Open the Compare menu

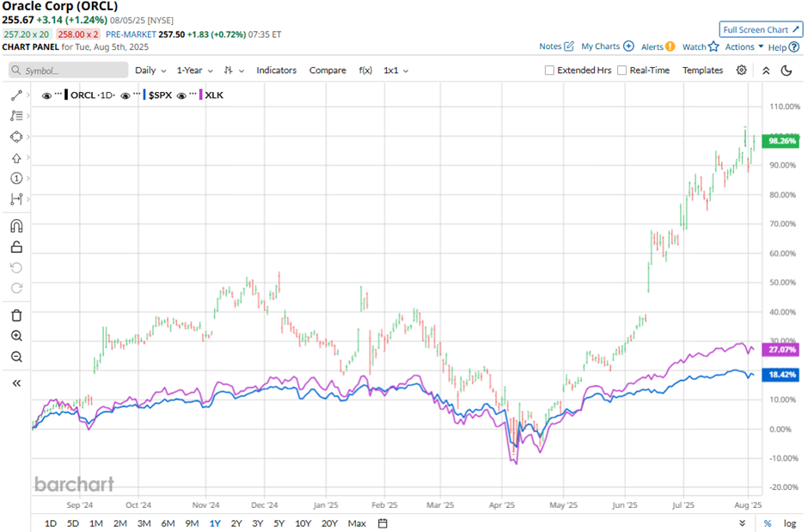pos(327,70)
